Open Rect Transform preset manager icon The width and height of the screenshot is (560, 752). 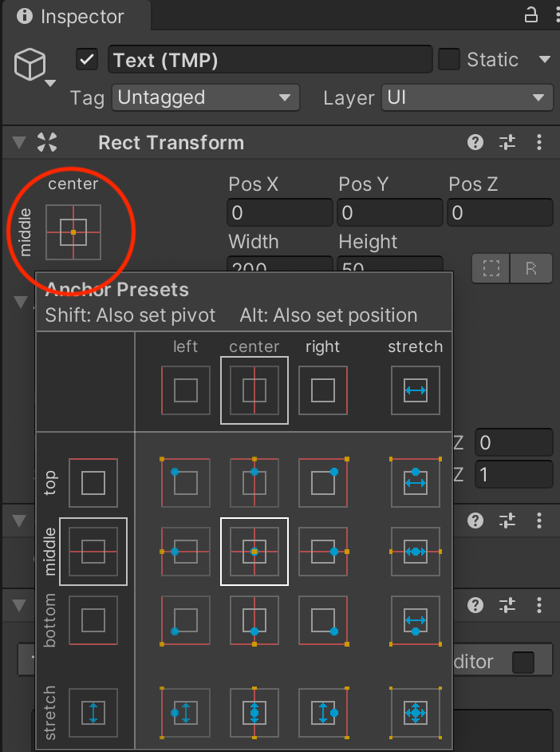pyautogui.click(x=507, y=142)
